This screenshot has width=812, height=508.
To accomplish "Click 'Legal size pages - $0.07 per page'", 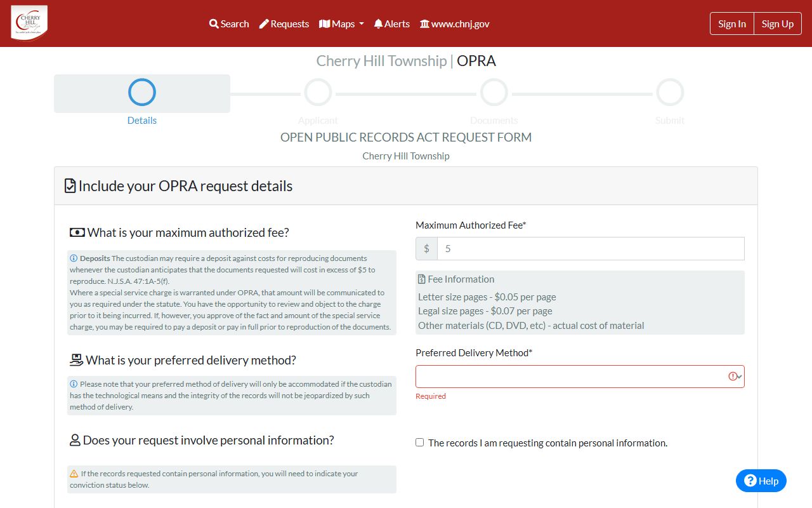I will tap(485, 311).
